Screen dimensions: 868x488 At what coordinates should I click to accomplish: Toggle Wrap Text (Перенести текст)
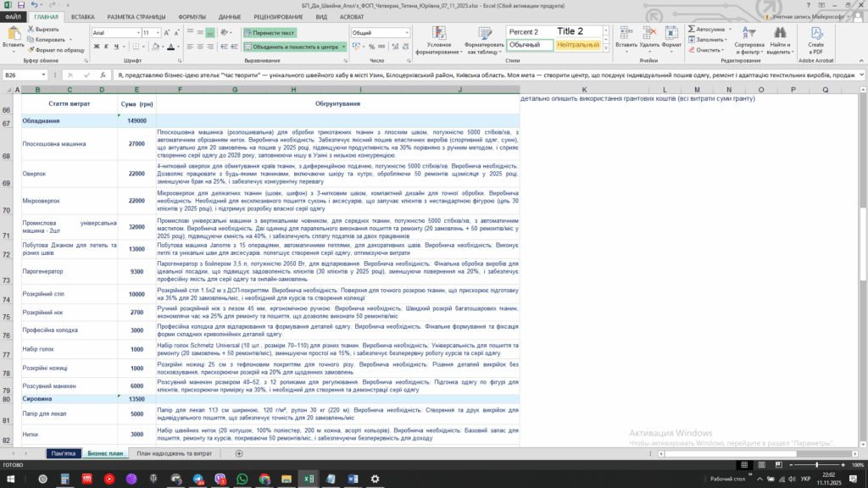(271, 33)
